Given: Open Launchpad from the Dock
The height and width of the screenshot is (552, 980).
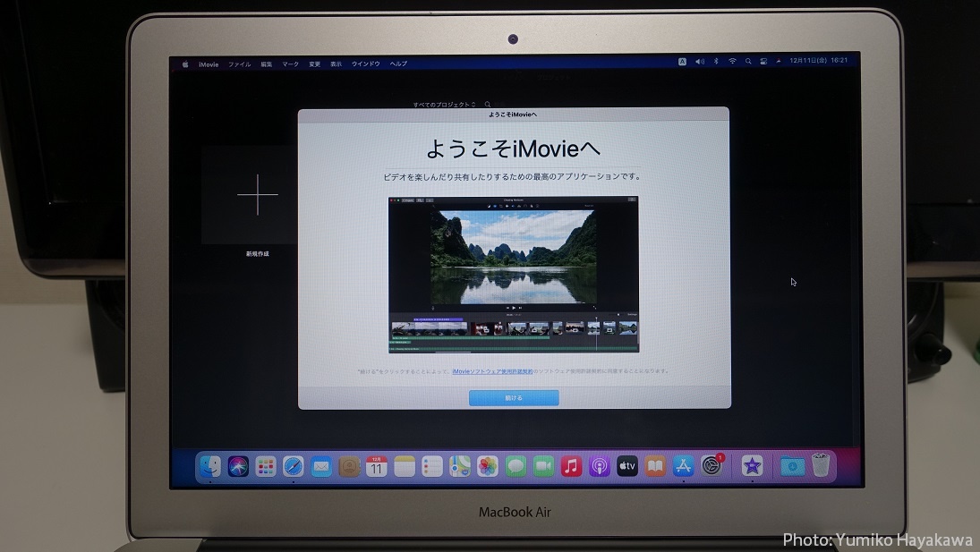Looking at the screenshot, I should [266, 466].
